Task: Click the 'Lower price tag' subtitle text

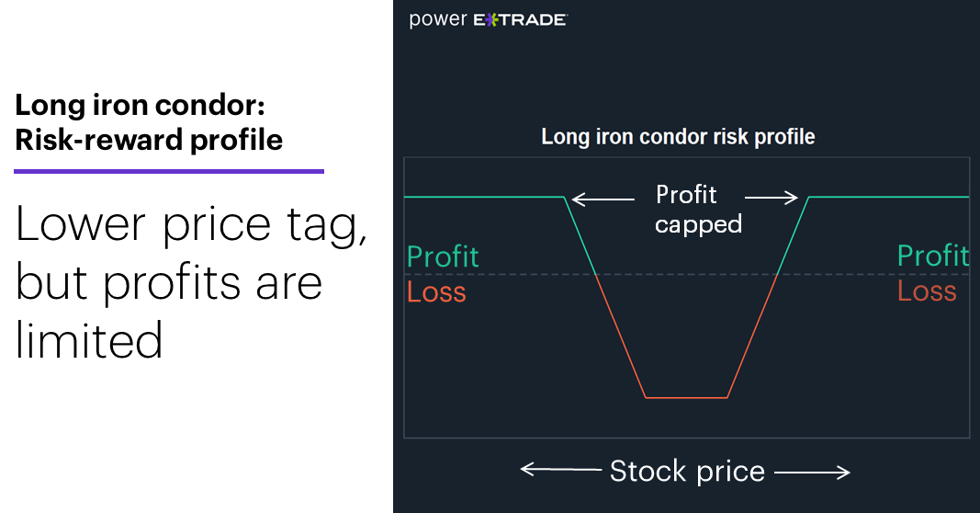Action: tap(191, 224)
